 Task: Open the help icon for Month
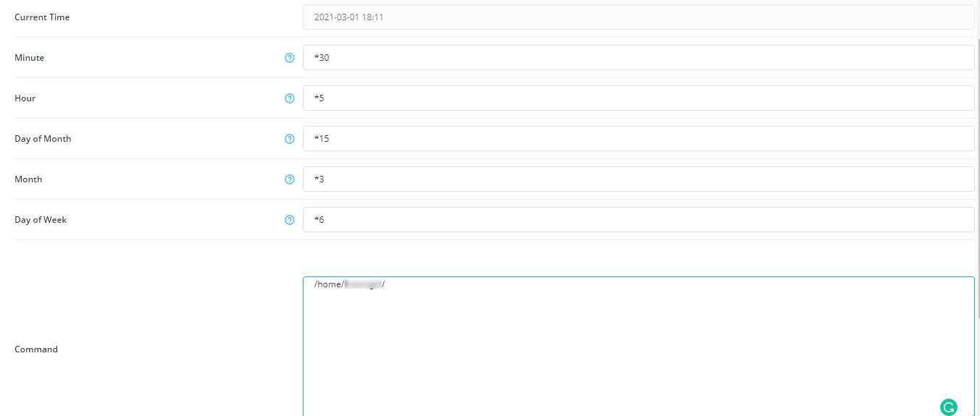(290, 179)
